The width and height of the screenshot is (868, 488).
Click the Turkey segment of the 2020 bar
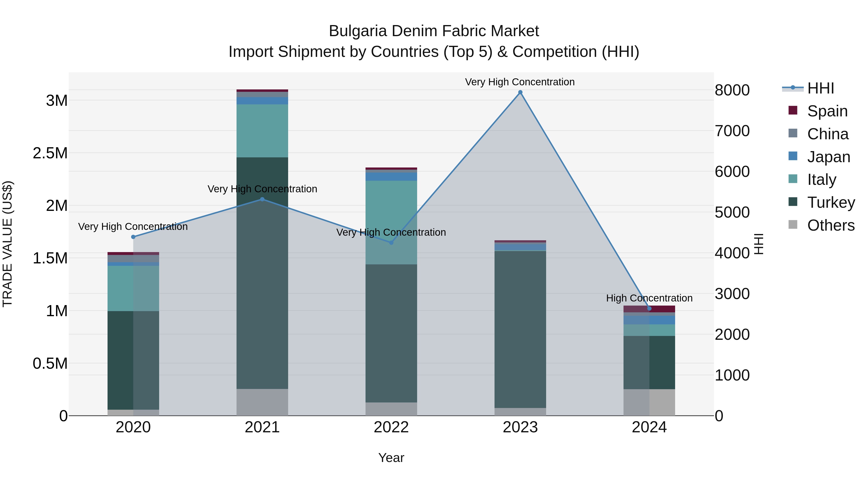pos(133,360)
